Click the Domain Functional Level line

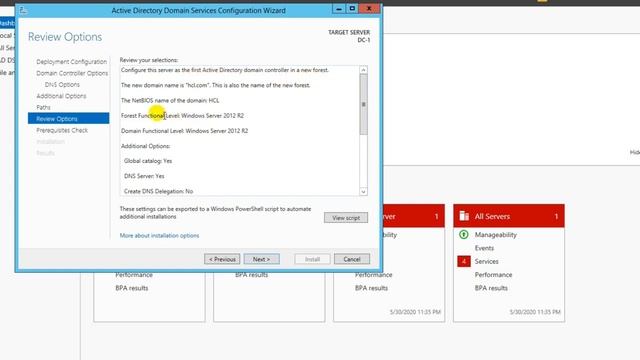[x=184, y=131]
